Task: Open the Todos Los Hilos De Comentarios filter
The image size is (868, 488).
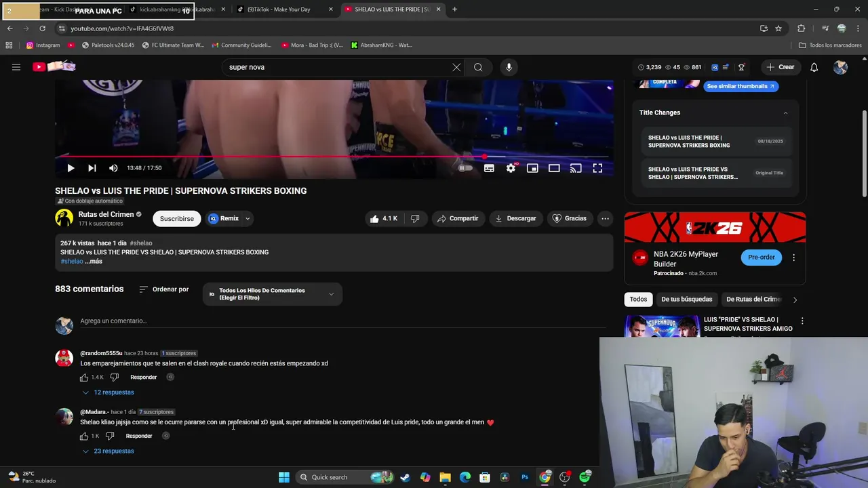Action: 273,294
